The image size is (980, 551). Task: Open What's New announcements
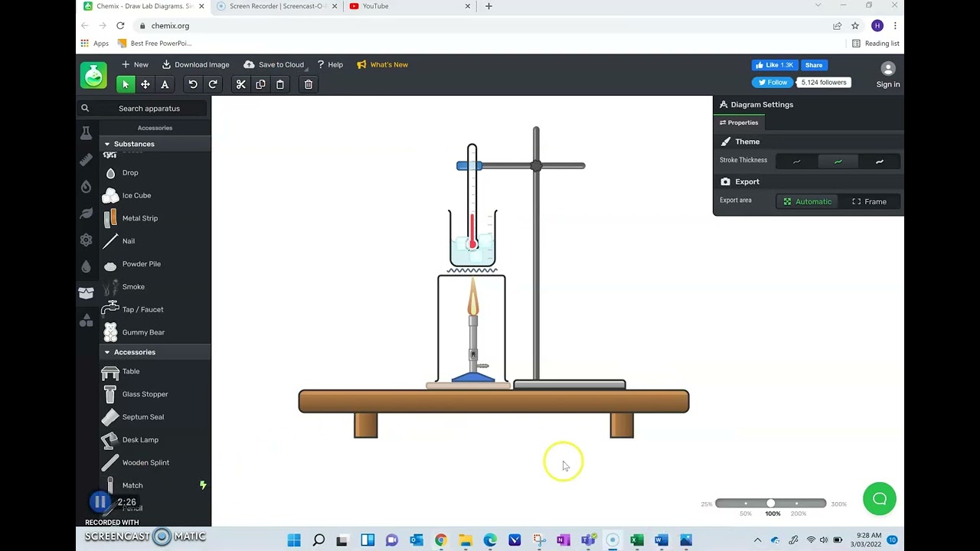tap(382, 64)
